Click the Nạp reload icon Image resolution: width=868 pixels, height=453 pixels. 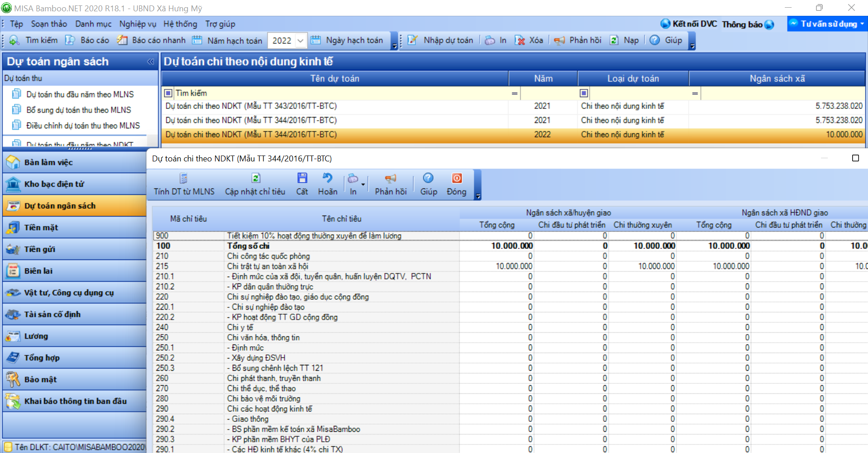click(614, 40)
